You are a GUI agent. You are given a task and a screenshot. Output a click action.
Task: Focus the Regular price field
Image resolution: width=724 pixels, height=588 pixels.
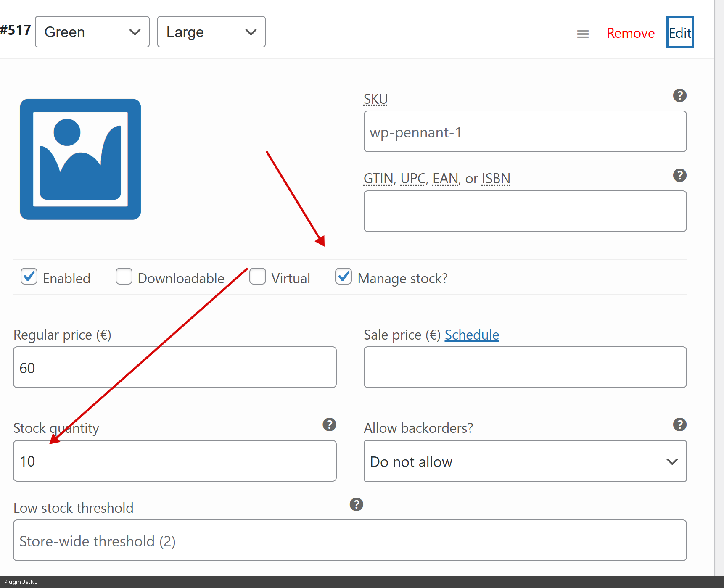[174, 368]
